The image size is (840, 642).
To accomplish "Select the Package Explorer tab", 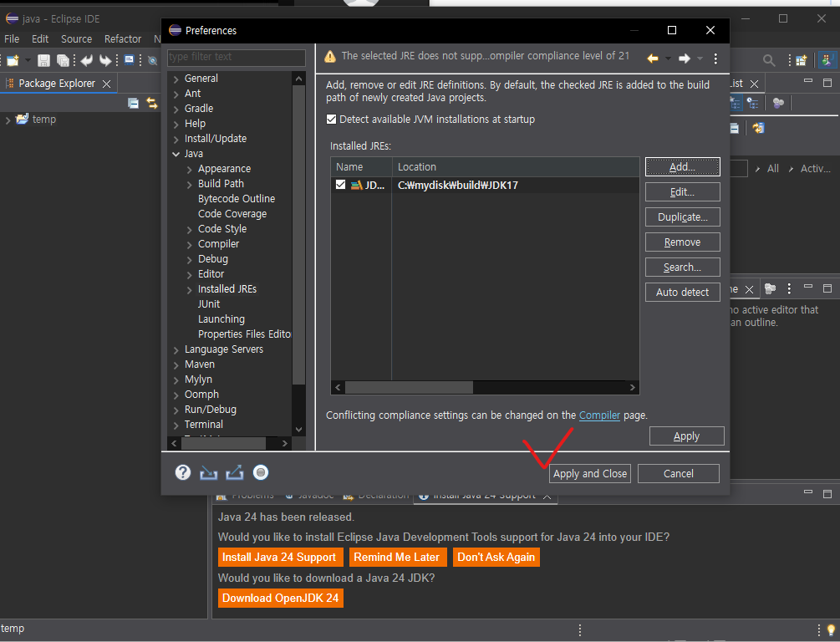I will tap(57, 84).
